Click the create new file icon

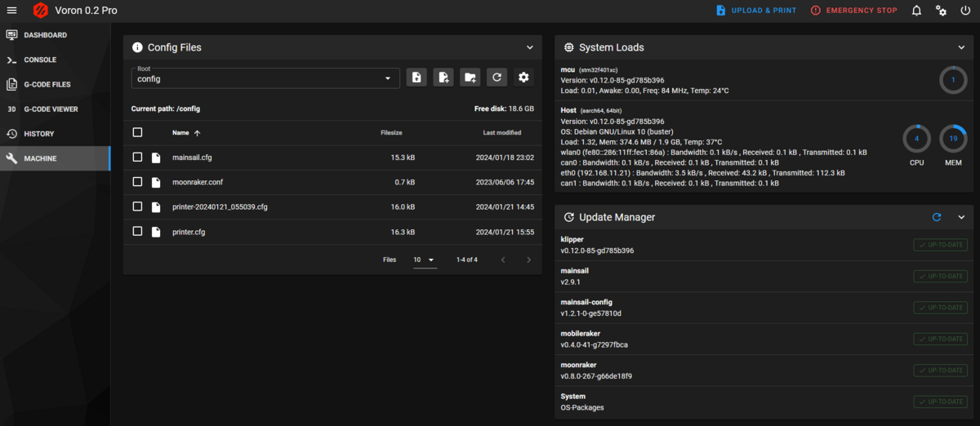[443, 78]
